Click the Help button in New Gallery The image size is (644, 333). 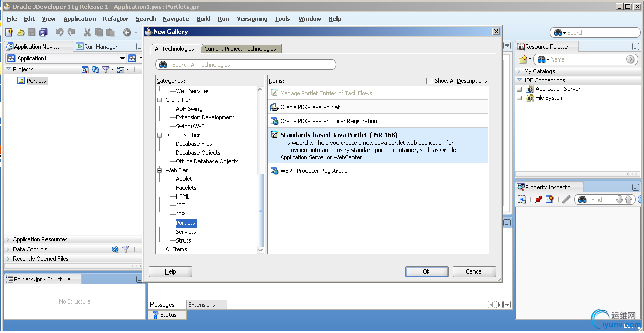[x=171, y=271]
